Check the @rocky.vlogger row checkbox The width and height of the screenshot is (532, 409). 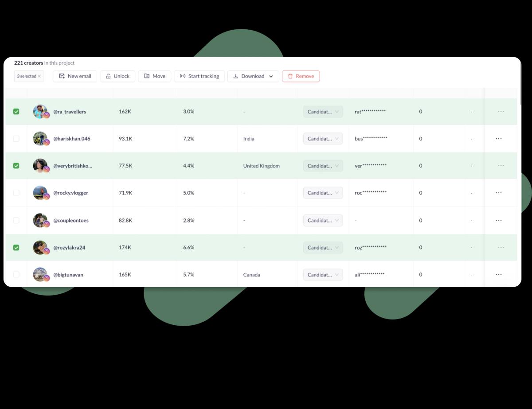point(16,193)
